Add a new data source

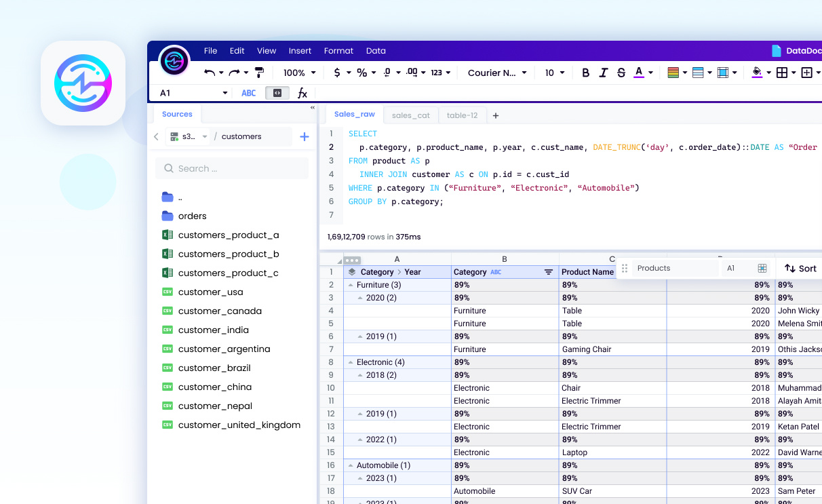pyautogui.click(x=304, y=136)
